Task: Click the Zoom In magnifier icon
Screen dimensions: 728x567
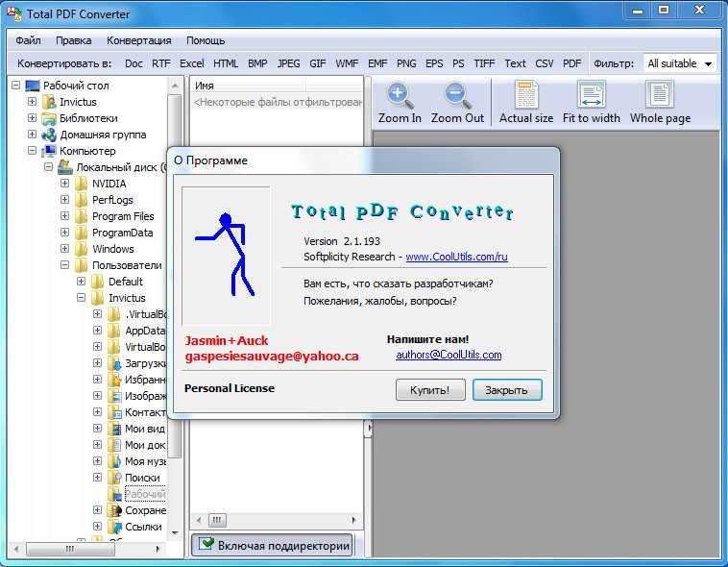Action: point(399,95)
